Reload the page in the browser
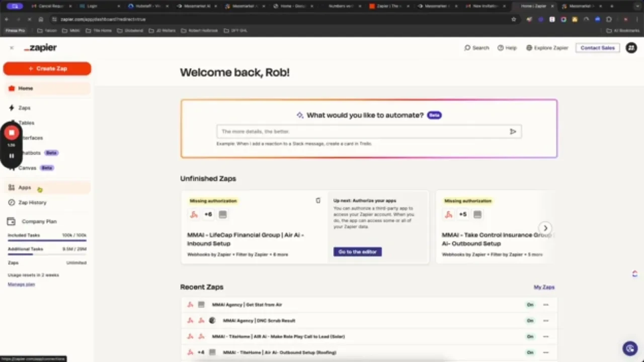Image resolution: width=644 pixels, height=362 pixels. pos(29,19)
